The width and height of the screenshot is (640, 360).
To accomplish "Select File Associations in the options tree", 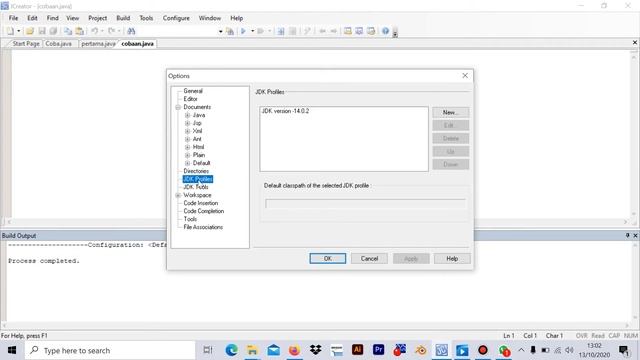I will [x=203, y=227].
